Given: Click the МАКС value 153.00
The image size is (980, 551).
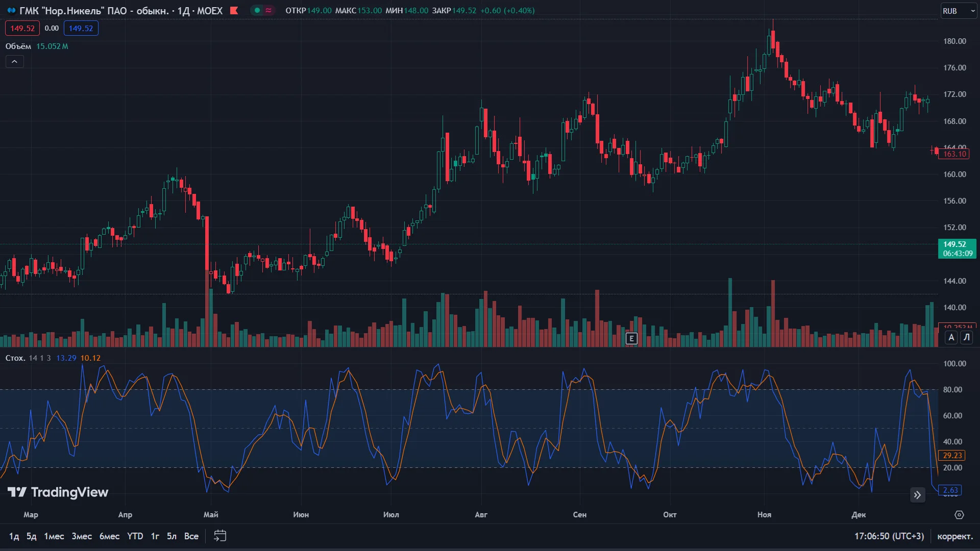Looking at the screenshot, I should click(370, 11).
